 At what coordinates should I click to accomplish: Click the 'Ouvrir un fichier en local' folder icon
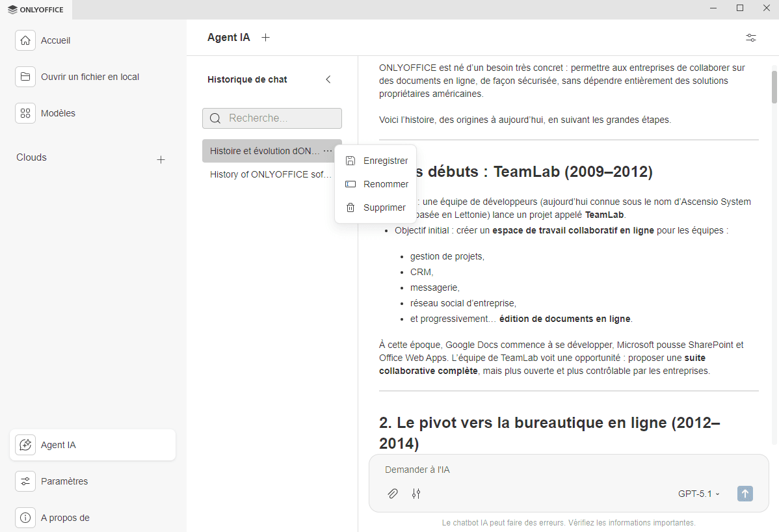click(x=25, y=76)
